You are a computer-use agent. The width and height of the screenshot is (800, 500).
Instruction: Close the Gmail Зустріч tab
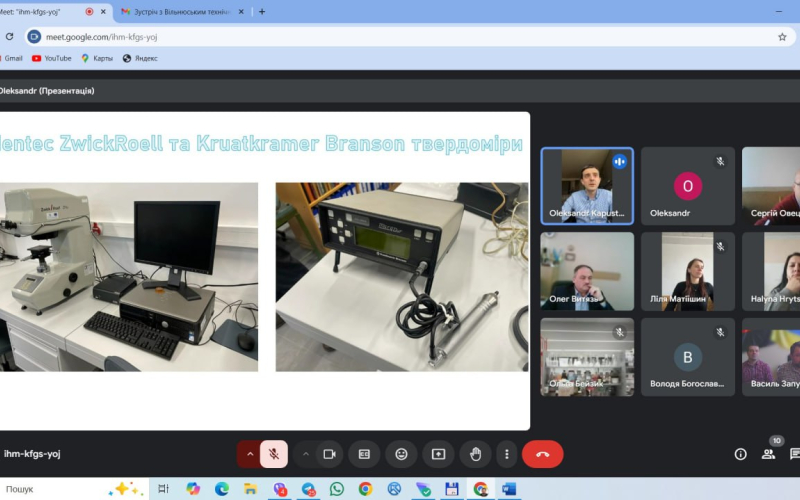coord(241,12)
